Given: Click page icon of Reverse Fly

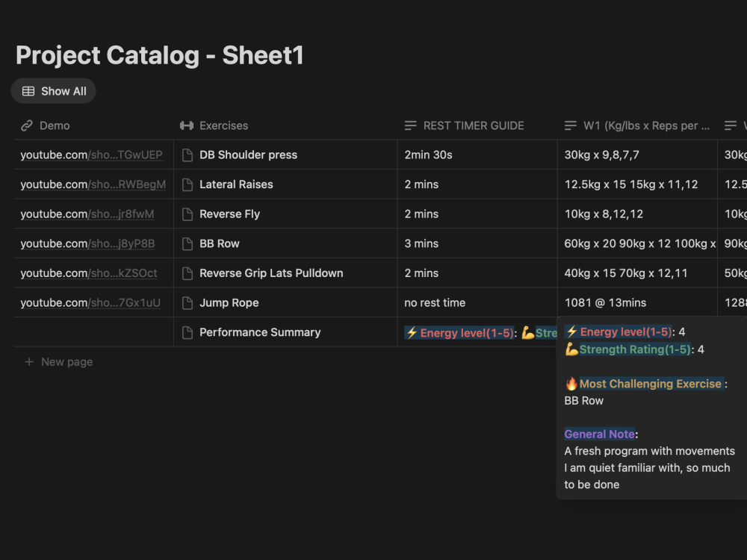Looking at the screenshot, I should click(x=187, y=214).
